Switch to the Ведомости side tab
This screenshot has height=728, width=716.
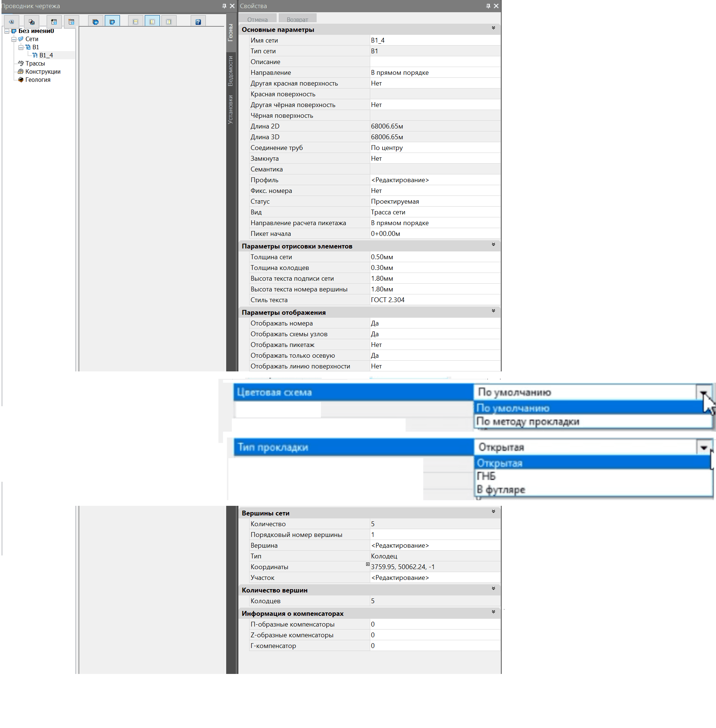pyautogui.click(x=231, y=71)
